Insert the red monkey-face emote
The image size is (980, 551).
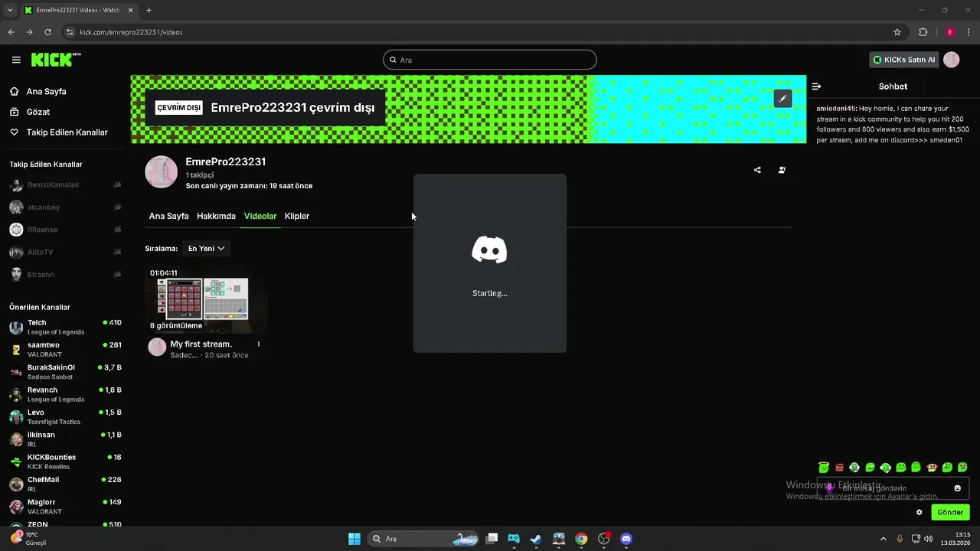[932, 467]
